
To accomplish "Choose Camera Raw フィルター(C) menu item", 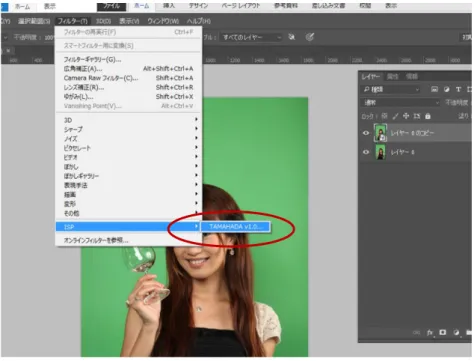I will pos(128,78).
